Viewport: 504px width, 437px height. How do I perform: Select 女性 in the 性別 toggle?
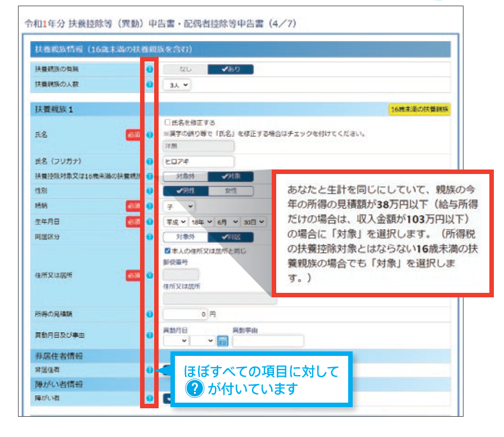(x=231, y=191)
